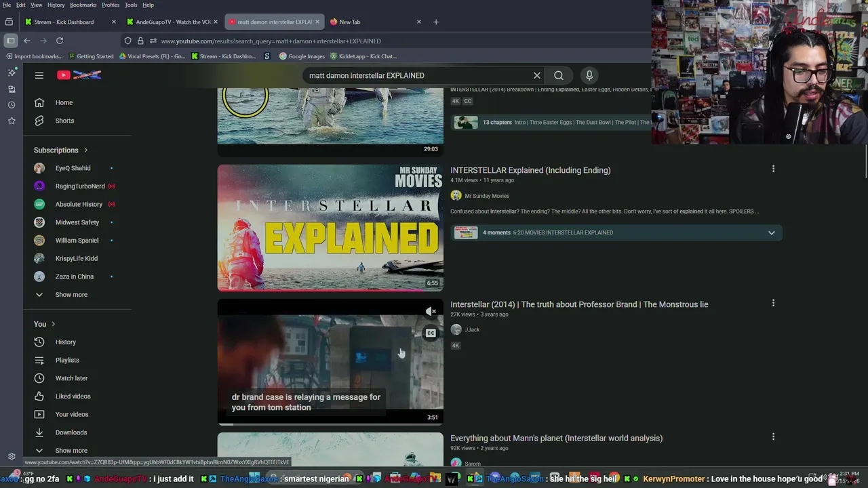Click the INTERSTELLAR EXPLAINED thumbnail

(330, 228)
